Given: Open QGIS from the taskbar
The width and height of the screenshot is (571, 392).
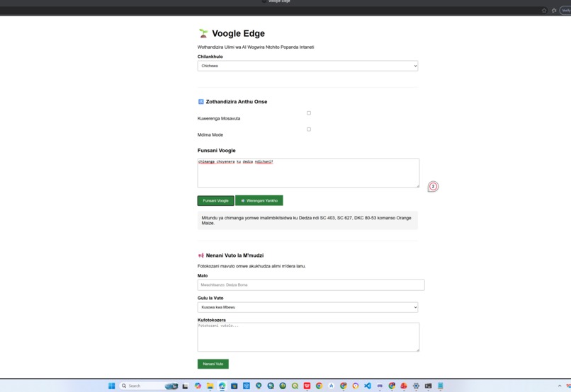Looking at the screenshot, I should 295,386.
